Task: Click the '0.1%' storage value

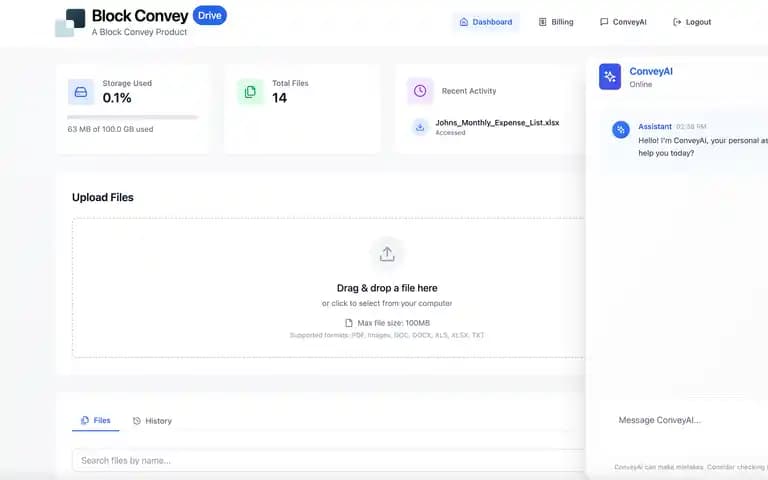Action: pos(117,98)
